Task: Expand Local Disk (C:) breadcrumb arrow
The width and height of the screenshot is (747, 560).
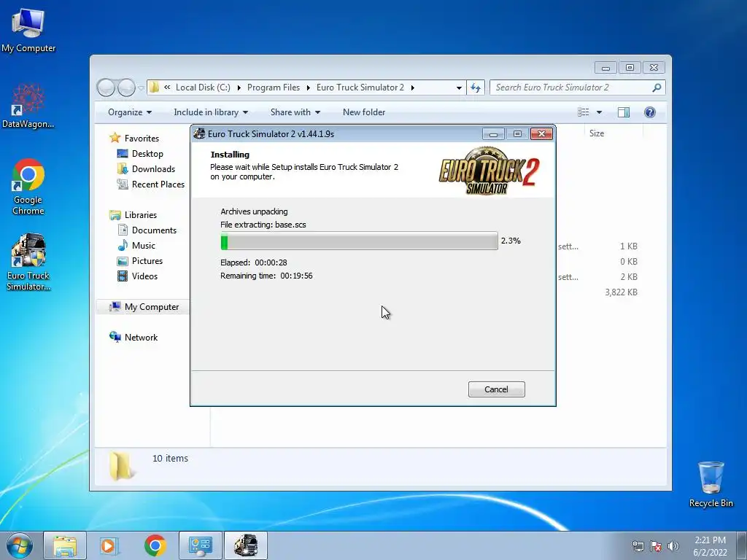Action: [239, 87]
